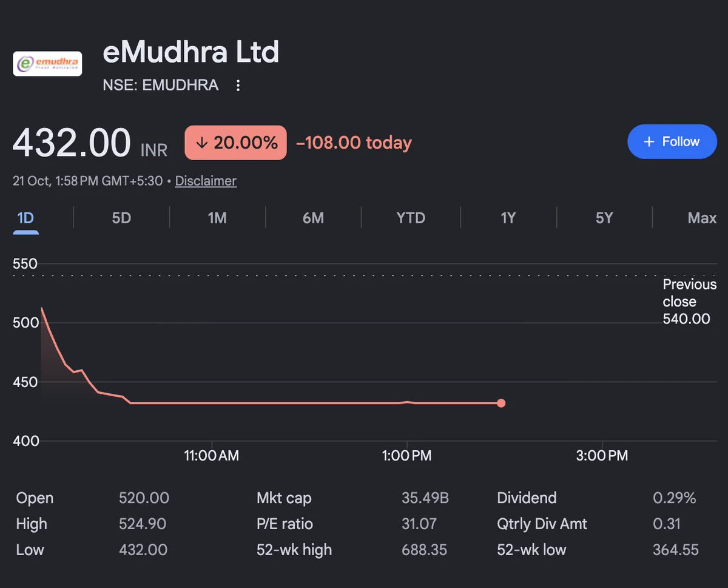Click the Qtrly Div Amt value 0.31
Image resolution: width=728 pixels, height=588 pixels.
pos(667,524)
